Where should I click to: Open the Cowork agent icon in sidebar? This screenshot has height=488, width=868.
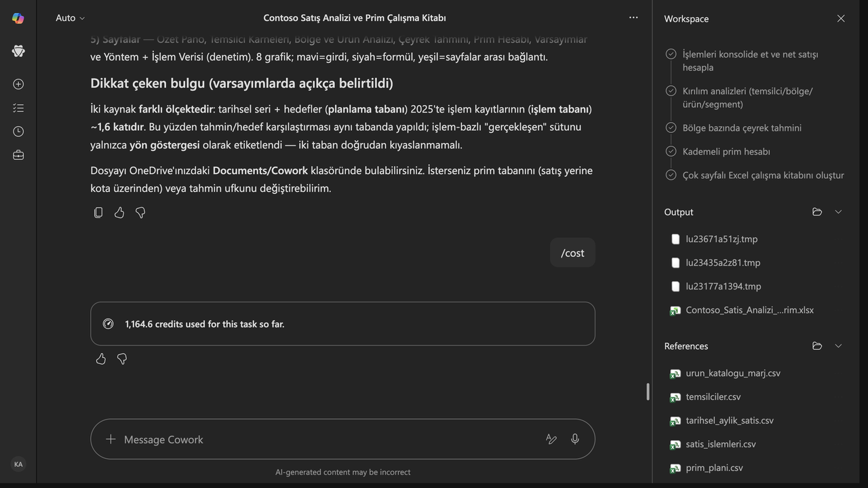[18, 51]
